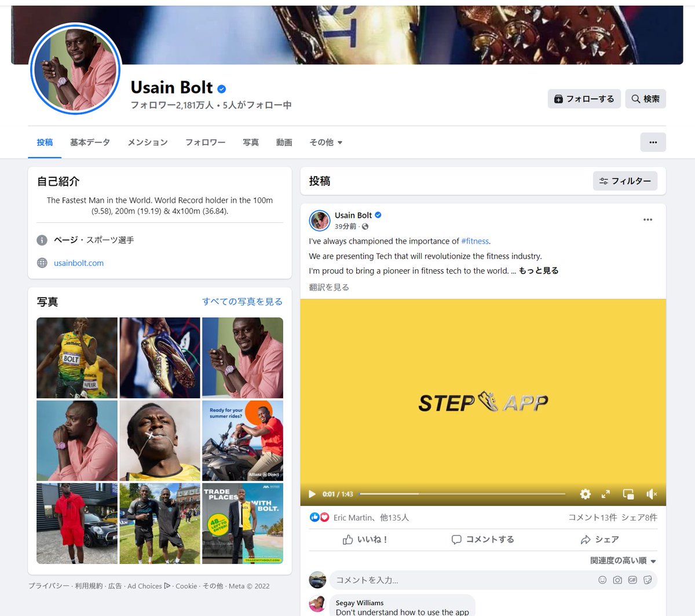Open the Cookie footer link
Viewport: 695px width, 616px height.
(186, 586)
